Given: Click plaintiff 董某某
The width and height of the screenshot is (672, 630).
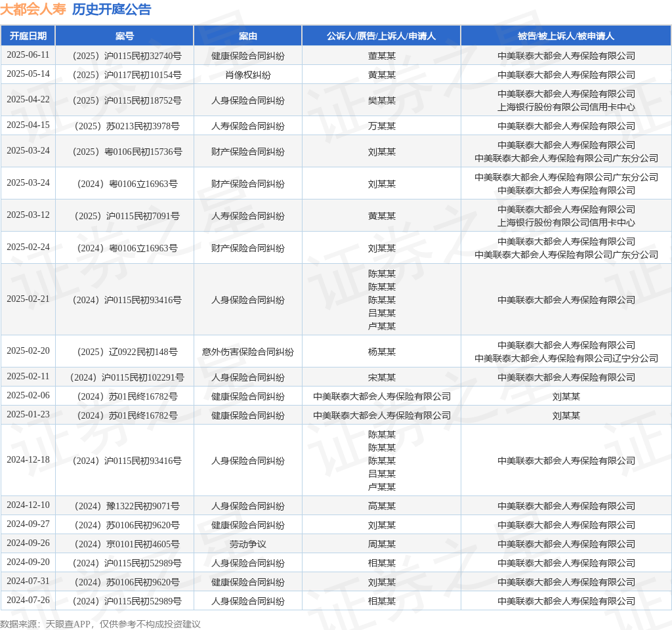Looking at the screenshot, I should click(381, 56).
